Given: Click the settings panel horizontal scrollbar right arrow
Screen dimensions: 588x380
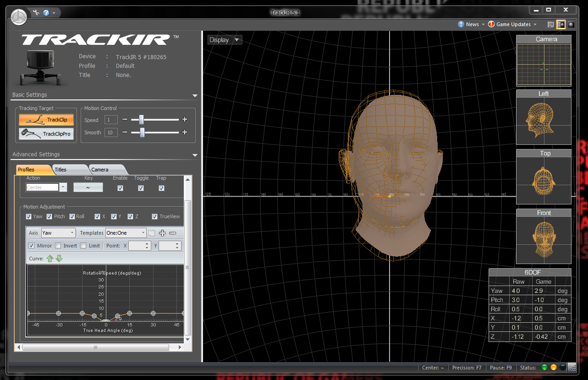Looking at the screenshot, I should [180, 347].
